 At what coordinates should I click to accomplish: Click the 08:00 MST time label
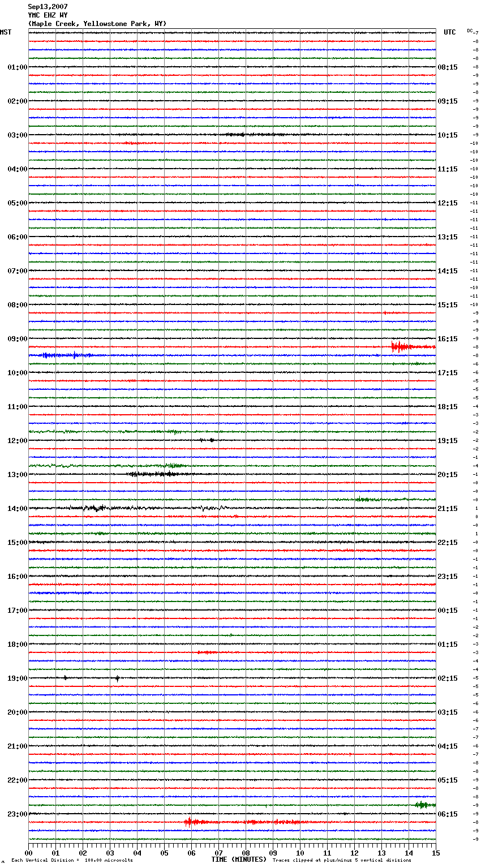18,305
